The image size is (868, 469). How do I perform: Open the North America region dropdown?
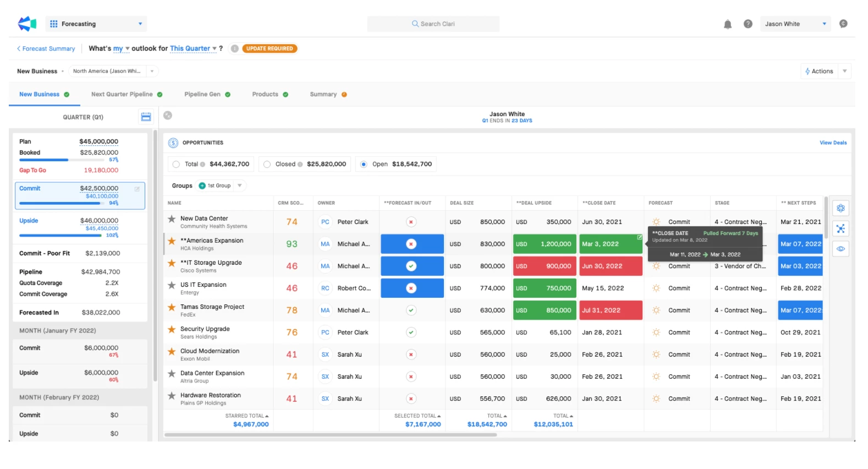[x=113, y=71]
